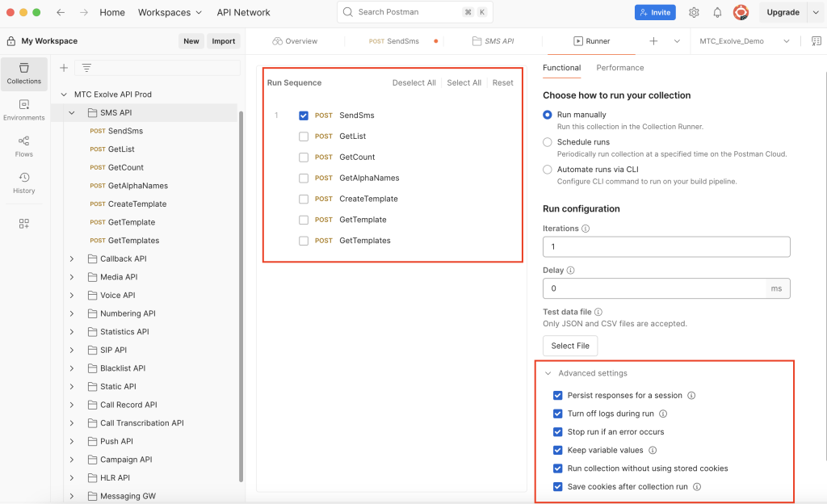Focus the Search Postman field
Screen dimensions: 827x504
(x=415, y=12)
